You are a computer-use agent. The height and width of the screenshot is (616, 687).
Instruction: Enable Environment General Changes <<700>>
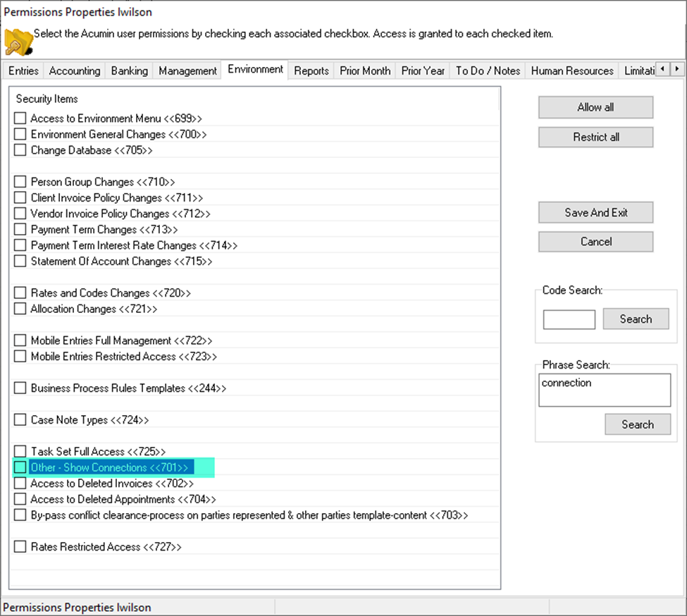(x=20, y=134)
